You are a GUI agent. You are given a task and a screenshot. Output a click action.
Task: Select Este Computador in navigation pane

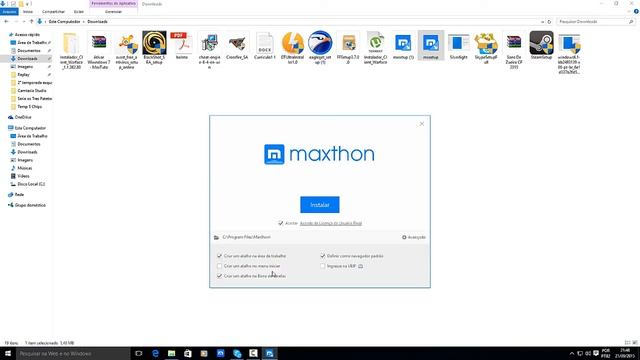pos(30,128)
